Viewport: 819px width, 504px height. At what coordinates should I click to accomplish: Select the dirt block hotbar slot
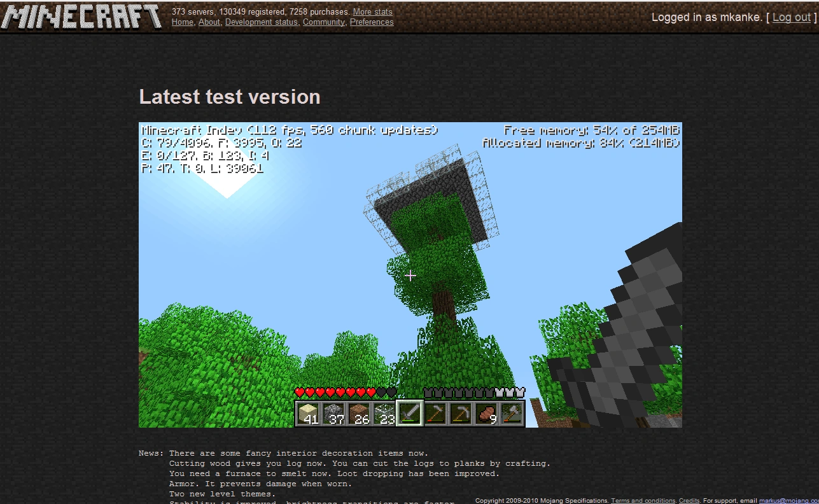click(x=360, y=414)
